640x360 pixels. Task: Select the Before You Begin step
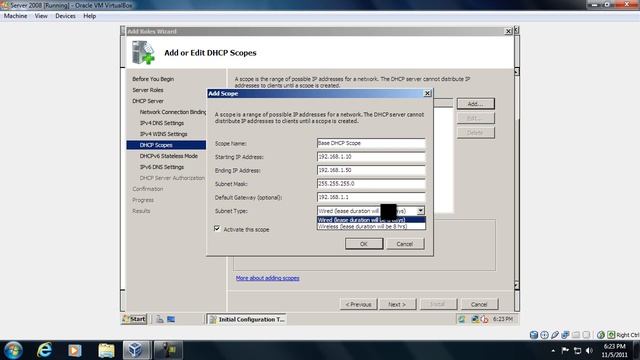point(153,79)
